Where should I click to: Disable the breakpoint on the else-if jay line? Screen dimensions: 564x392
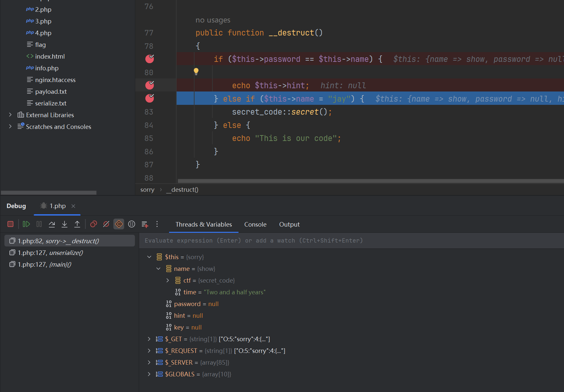(x=150, y=98)
